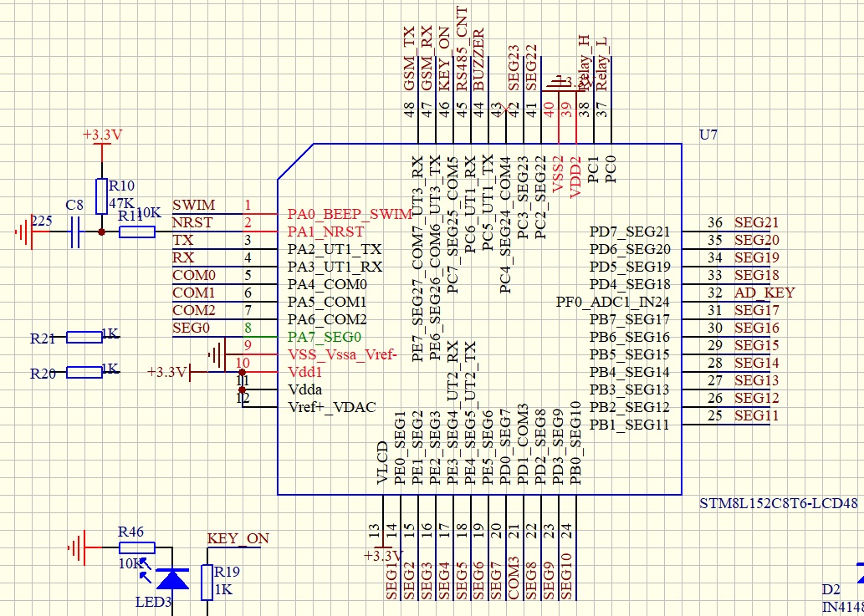The image size is (864, 616).
Task: Select pin name PD4_SEG18
Action: (x=631, y=285)
